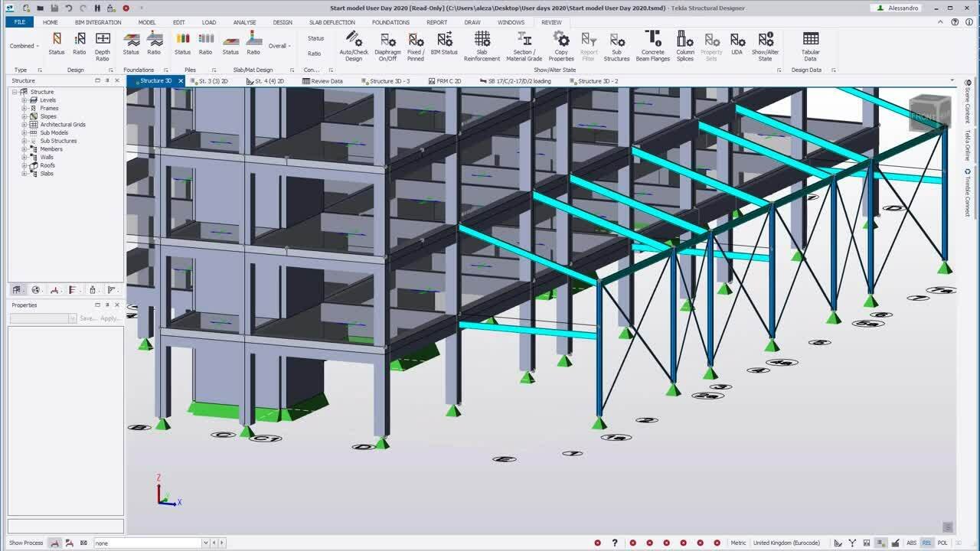Toggle the ABS coordinate mode
The height and width of the screenshot is (551, 980).
(911, 543)
